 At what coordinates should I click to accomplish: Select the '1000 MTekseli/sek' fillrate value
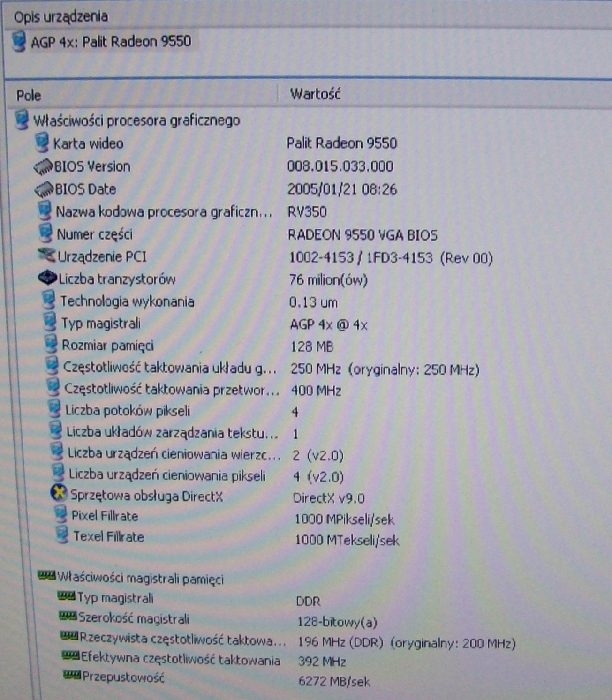(x=347, y=541)
